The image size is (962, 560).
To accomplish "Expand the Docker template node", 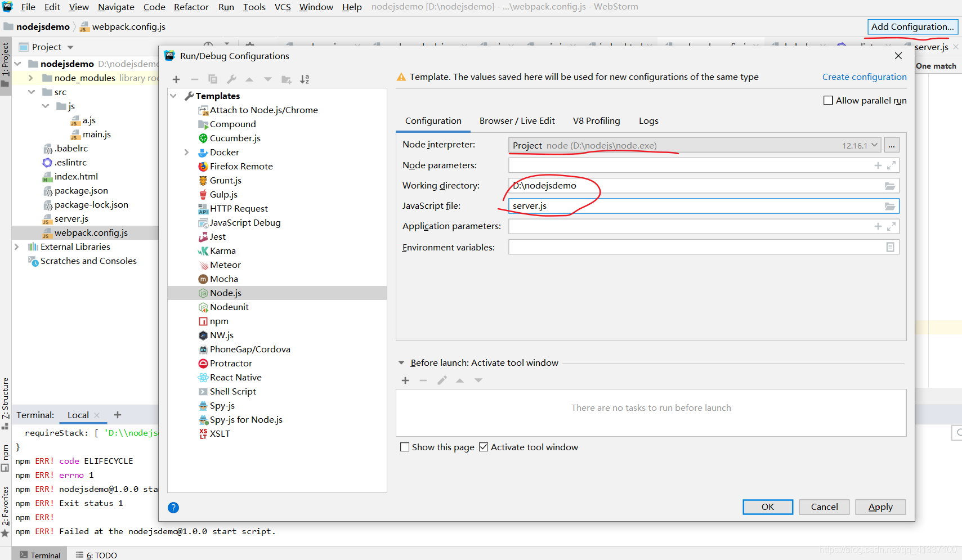I will (186, 153).
